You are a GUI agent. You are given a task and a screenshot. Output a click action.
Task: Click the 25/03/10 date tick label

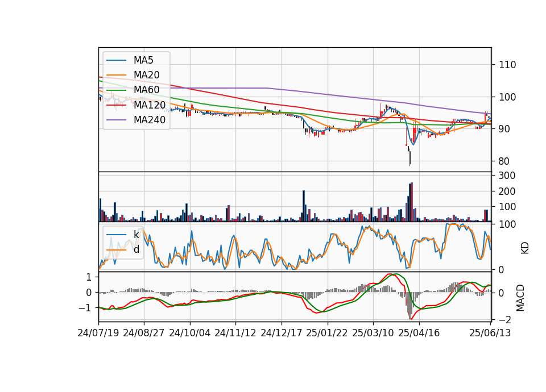pos(373,333)
